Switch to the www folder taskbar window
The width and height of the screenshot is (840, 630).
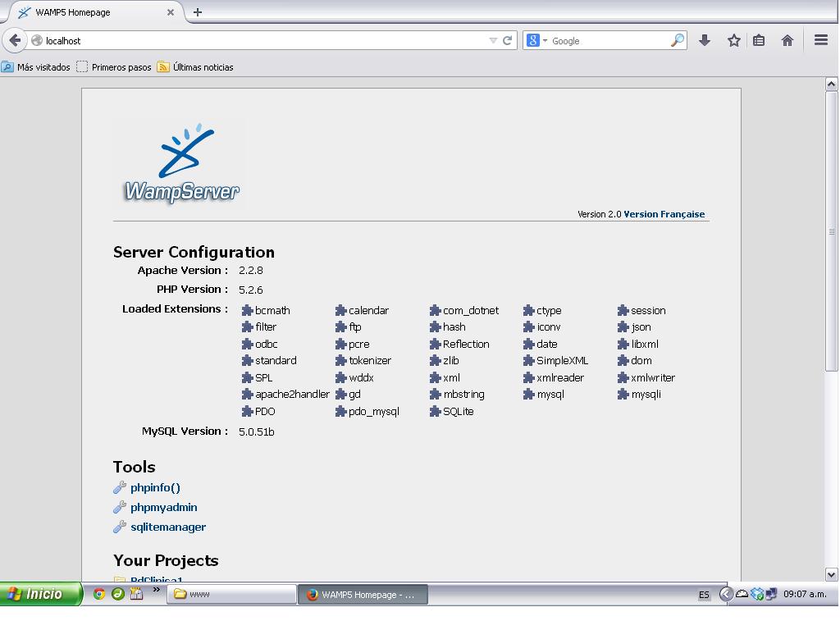point(231,594)
